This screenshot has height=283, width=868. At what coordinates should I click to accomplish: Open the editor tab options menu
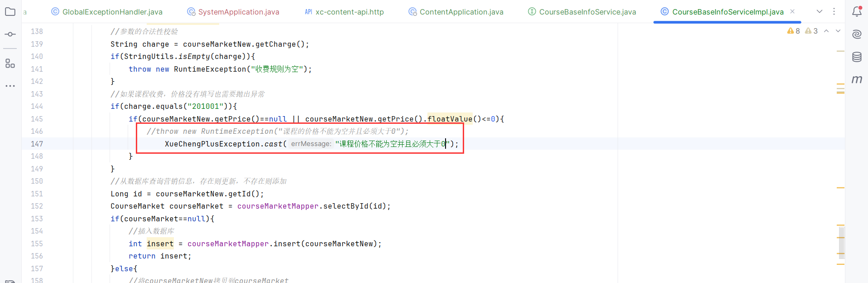tap(834, 12)
